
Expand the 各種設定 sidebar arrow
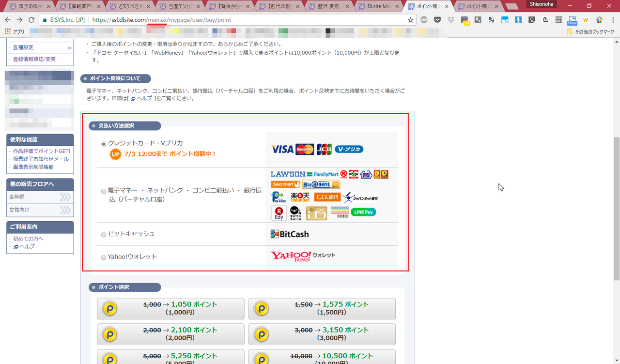coord(69,48)
